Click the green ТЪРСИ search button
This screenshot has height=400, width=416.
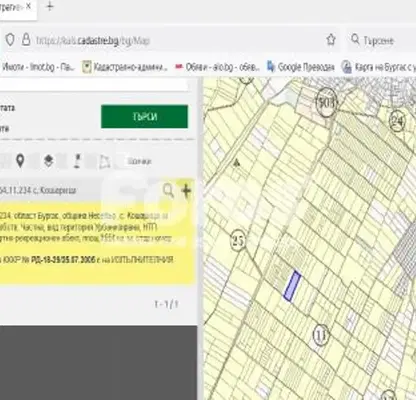pyautogui.click(x=144, y=117)
